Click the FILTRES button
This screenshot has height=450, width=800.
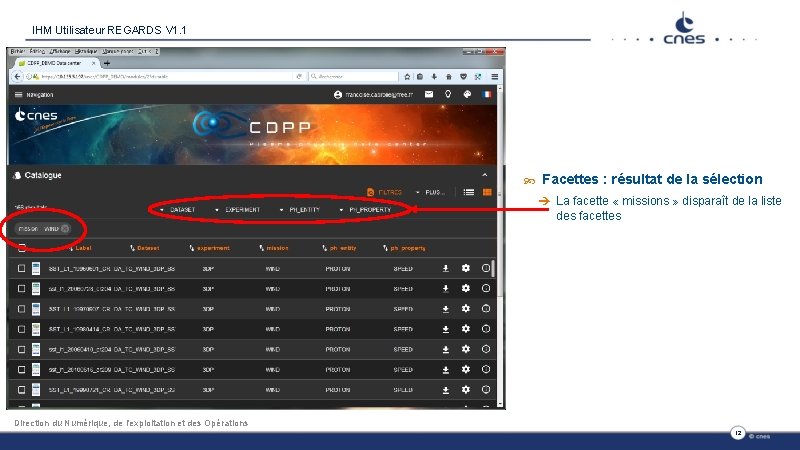pyautogui.click(x=385, y=192)
